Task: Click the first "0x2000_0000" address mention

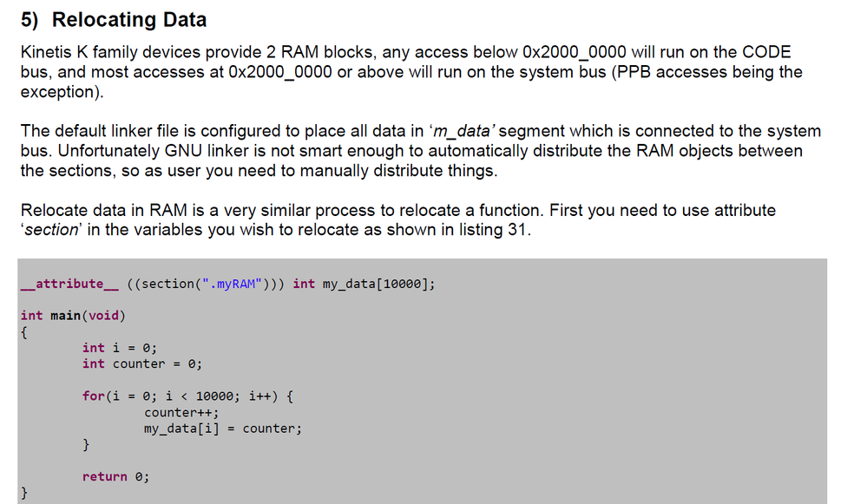Action: click(574, 52)
